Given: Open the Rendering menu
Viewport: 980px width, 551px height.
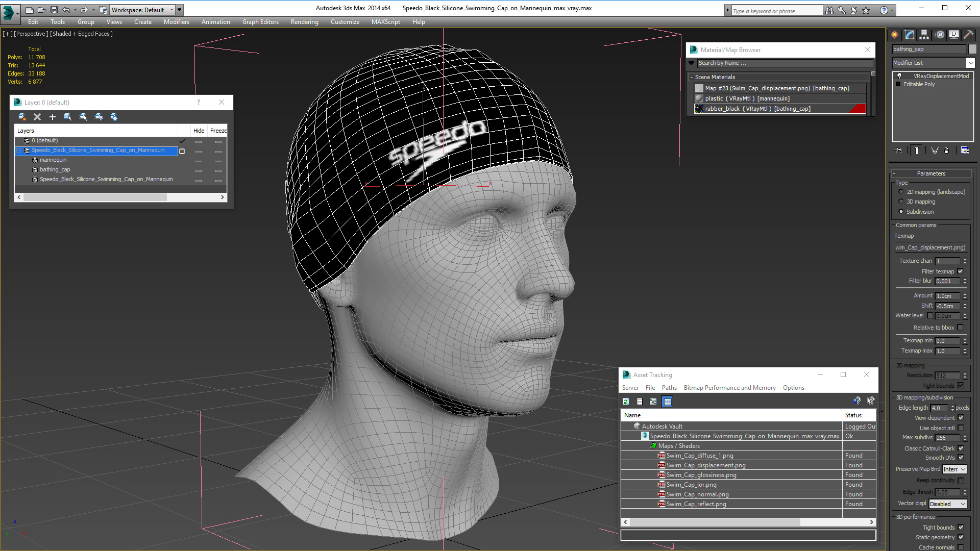Looking at the screenshot, I should point(305,22).
